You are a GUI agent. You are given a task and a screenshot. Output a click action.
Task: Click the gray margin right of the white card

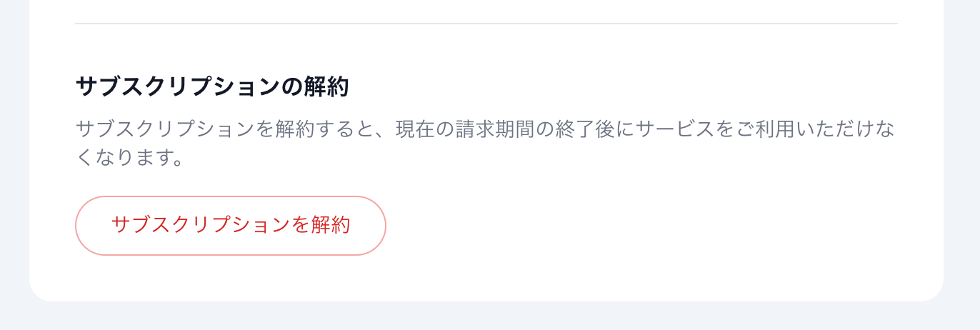(x=962, y=143)
